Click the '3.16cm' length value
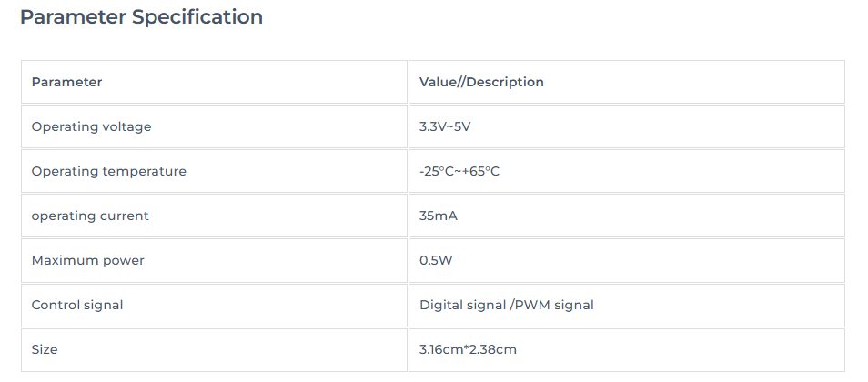The image size is (868, 382). tap(440, 349)
